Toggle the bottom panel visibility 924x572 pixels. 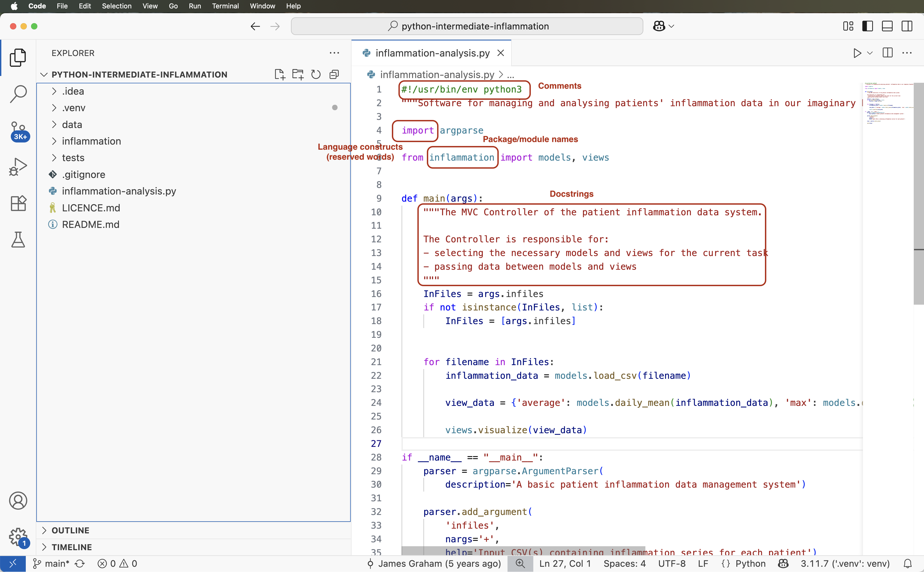point(887,26)
